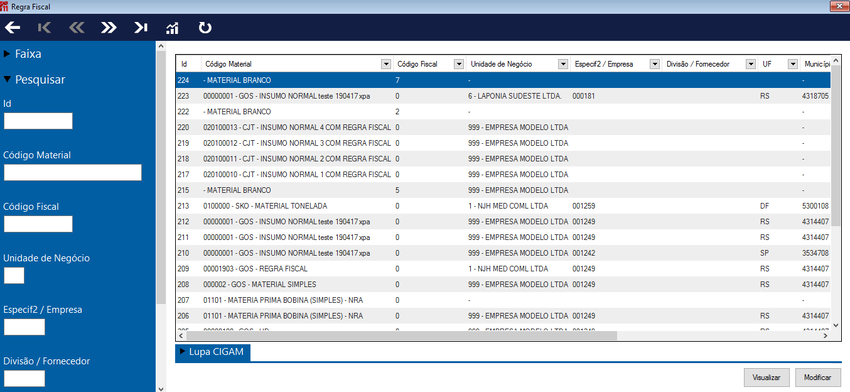Select row with Id 207
The width and height of the screenshot is (850, 392).
click(x=503, y=300)
